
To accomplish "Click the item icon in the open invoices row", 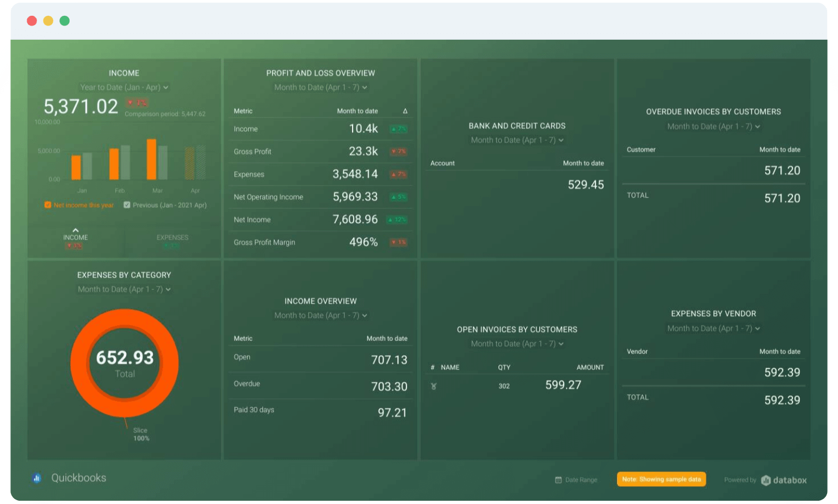I will pos(433,385).
